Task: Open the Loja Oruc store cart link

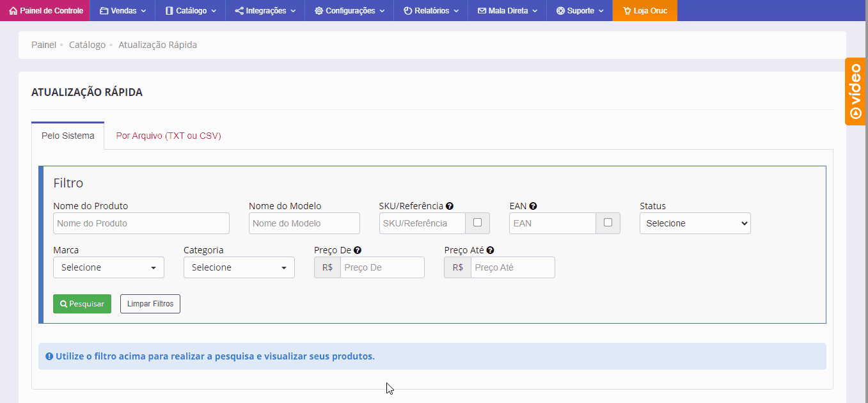Action: (644, 11)
